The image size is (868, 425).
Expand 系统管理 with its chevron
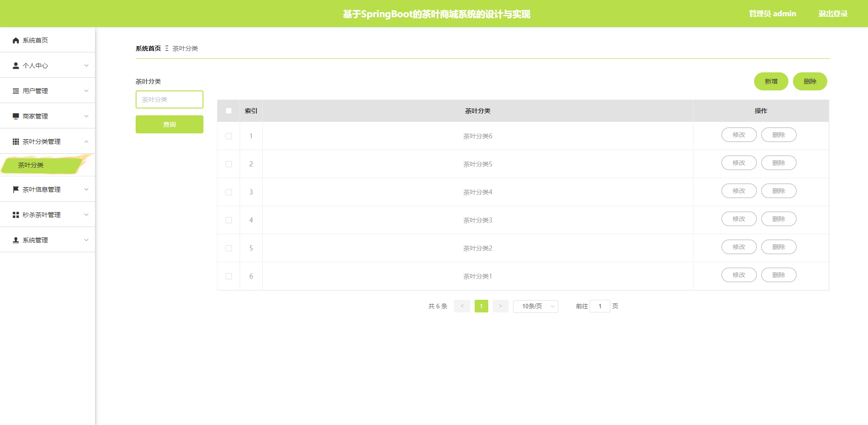[x=86, y=240]
